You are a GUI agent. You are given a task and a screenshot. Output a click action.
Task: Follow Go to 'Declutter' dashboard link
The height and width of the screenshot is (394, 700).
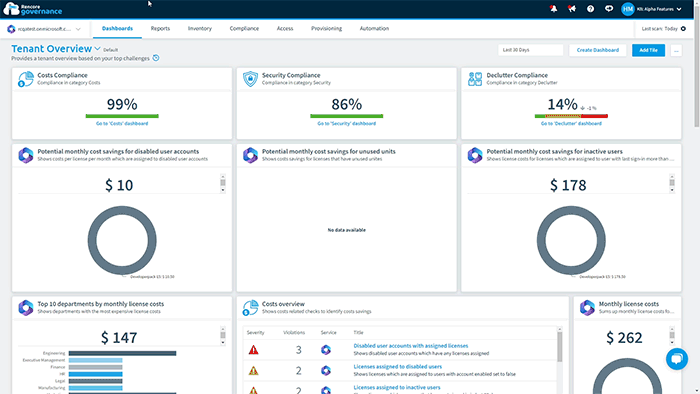pos(571,124)
